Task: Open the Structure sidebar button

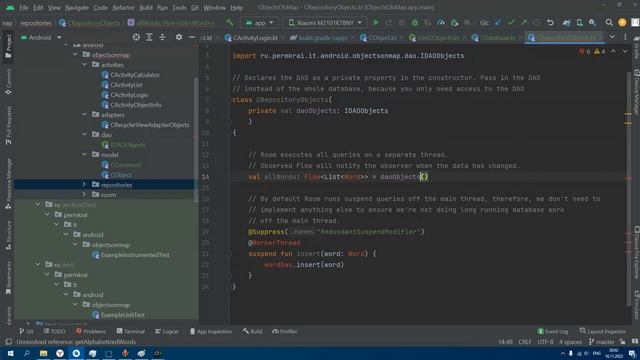Action: point(9,236)
